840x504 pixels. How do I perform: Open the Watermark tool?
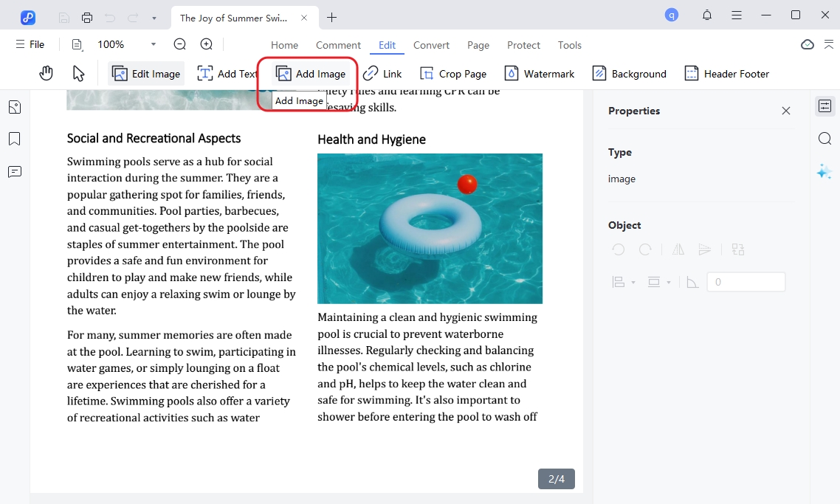(x=540, y=73)
